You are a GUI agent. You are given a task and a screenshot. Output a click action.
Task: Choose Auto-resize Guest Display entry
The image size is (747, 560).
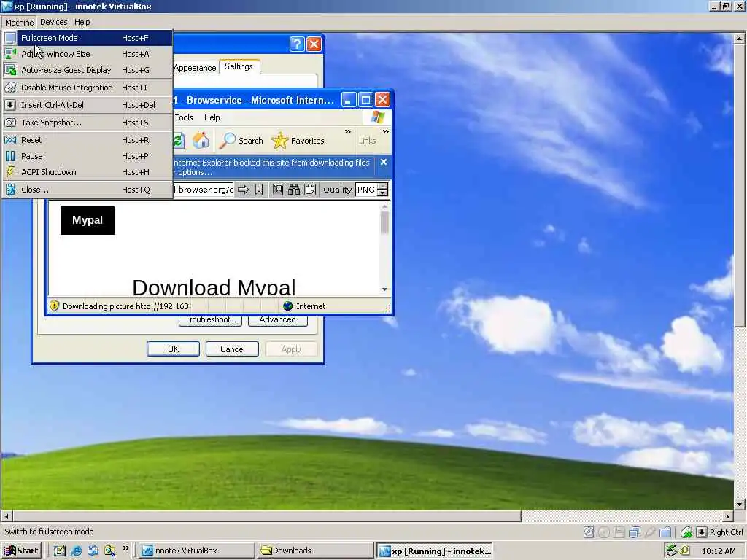click(x=87, y=70)
